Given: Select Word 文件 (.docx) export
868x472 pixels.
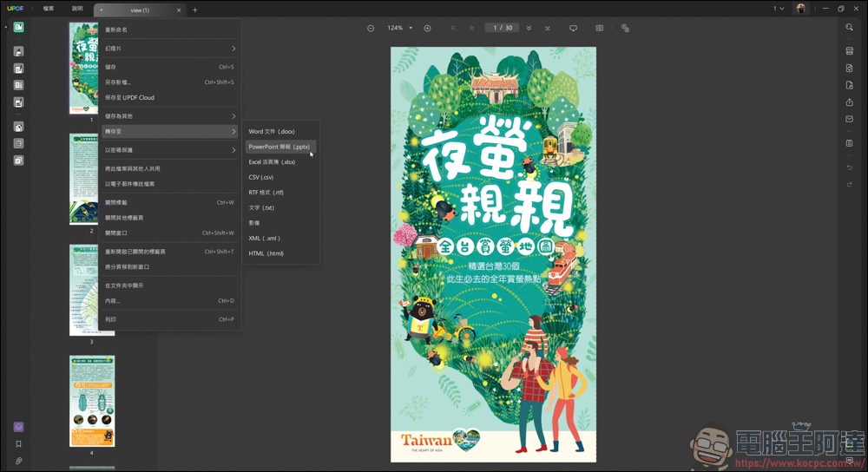Looking at the screenshot, I should (x=280, y=132).
